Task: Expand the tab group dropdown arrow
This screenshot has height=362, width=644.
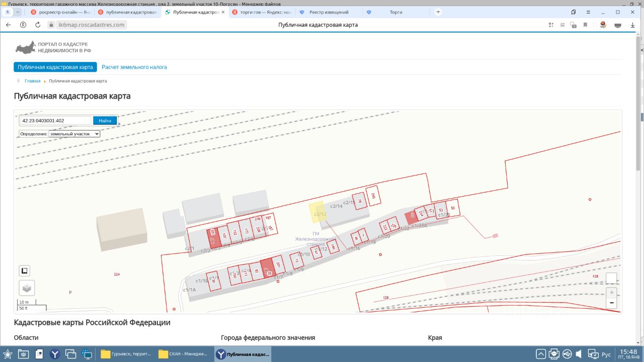Action: (18, 12)
